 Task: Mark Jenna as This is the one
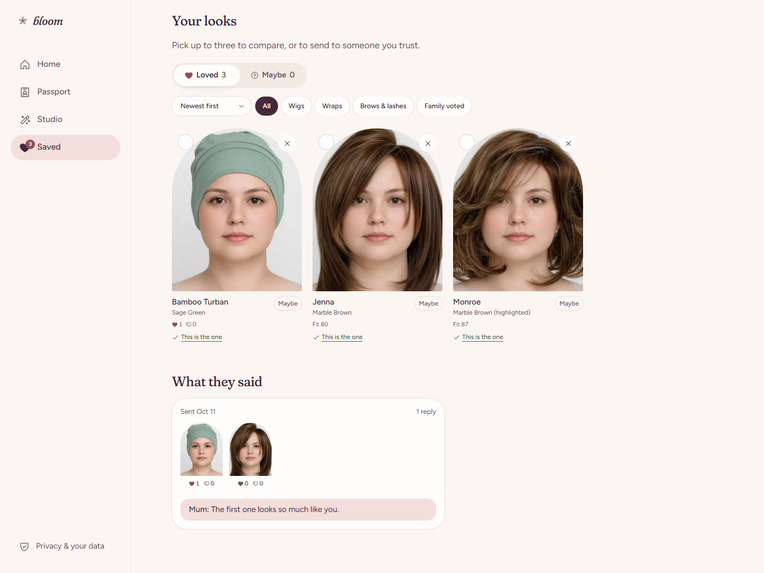point(338,337)
